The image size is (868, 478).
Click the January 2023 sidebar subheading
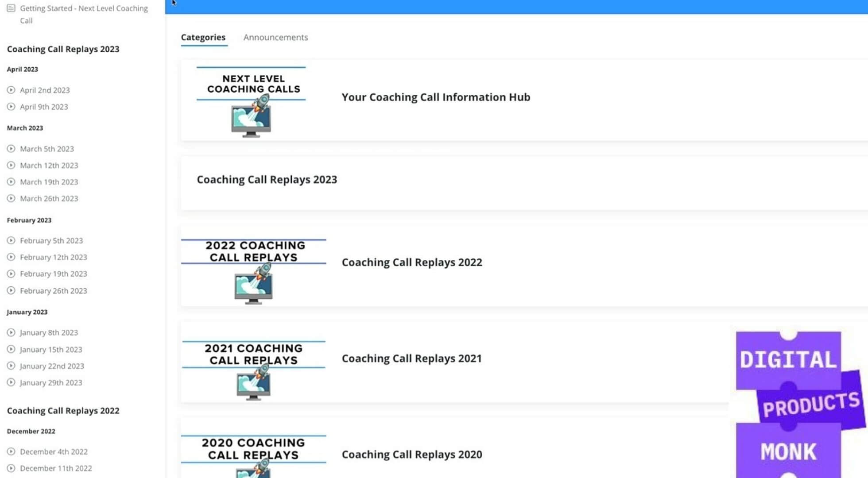pos(27,312)
